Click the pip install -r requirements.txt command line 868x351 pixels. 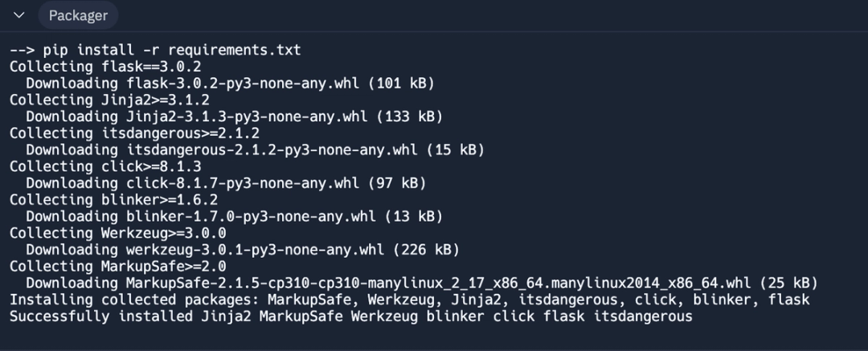[x=155, y=50]
